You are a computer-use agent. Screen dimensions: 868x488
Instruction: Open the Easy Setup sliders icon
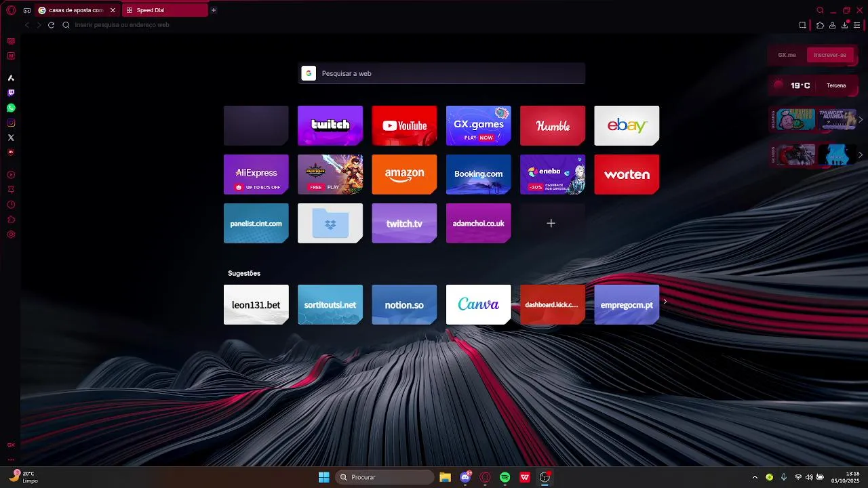[856, 25]
